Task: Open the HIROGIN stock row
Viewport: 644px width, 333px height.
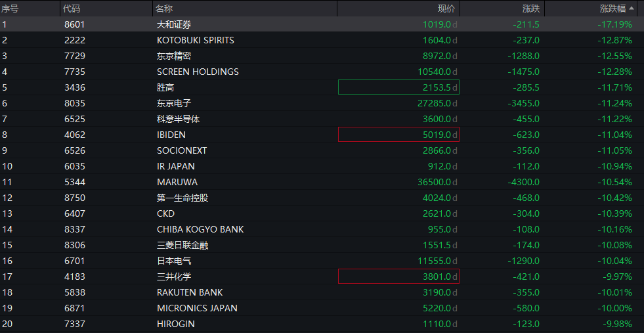Action: [175, 324]
